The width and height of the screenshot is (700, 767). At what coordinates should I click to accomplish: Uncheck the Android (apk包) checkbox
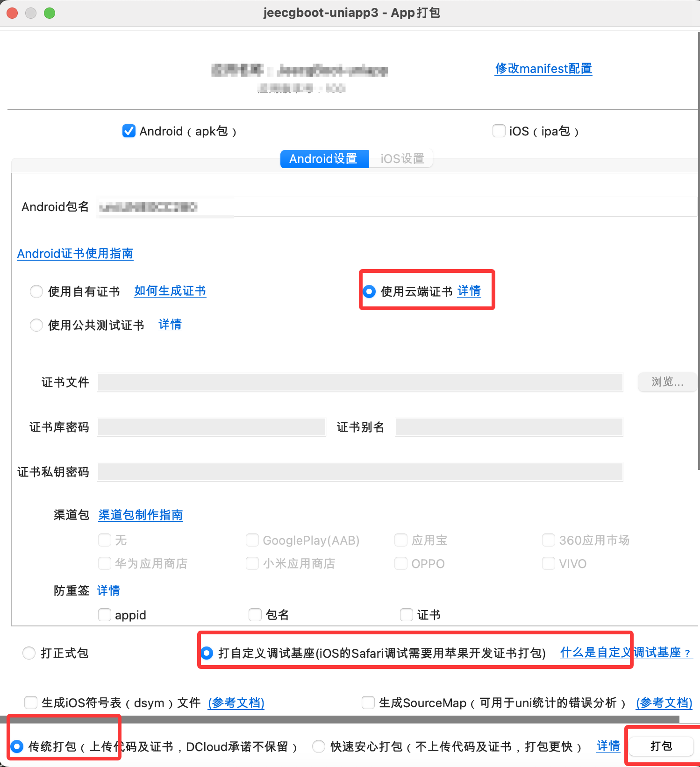(x=129, y=131)
